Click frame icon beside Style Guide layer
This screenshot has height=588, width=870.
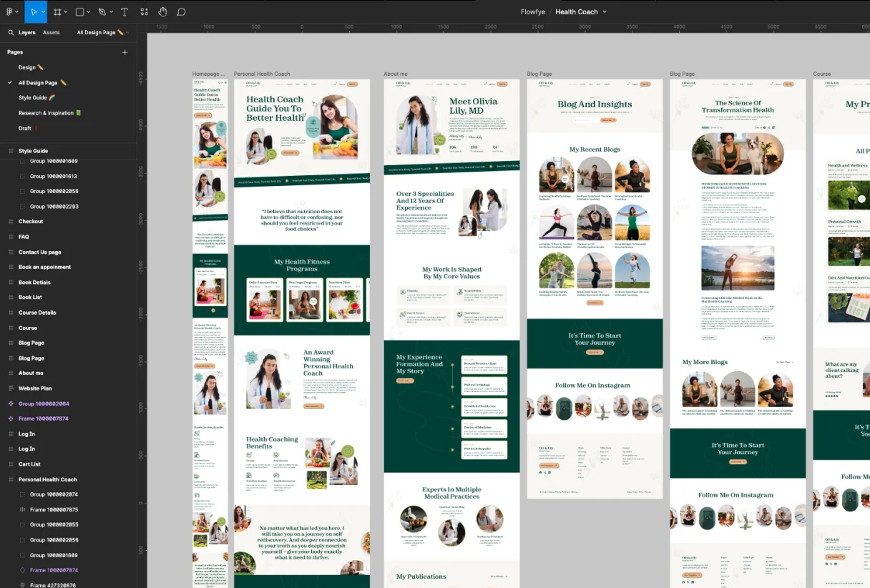[11, 151]
